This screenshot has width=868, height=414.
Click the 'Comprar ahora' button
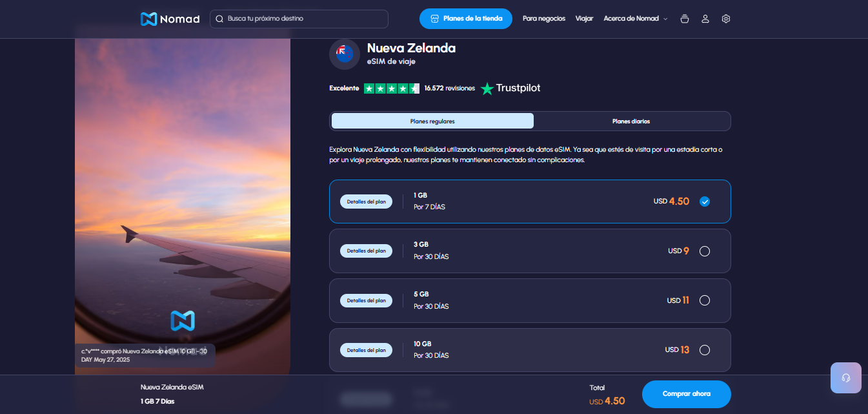[x=686, y=394]
